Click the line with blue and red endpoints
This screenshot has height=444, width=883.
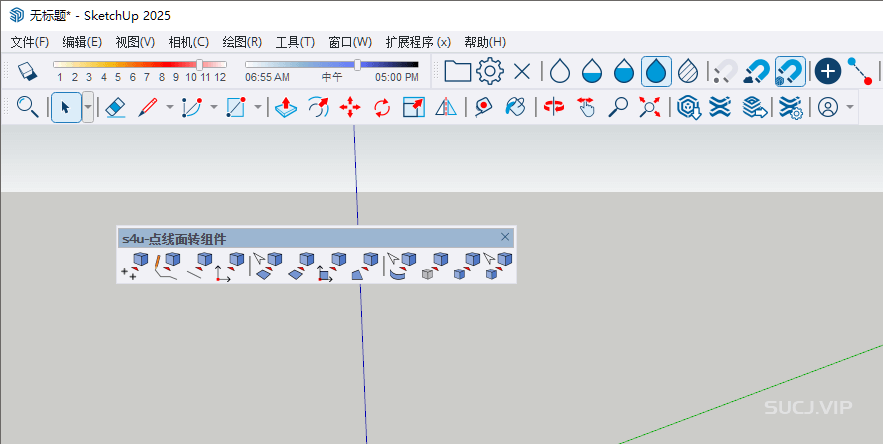click(860, 71)
